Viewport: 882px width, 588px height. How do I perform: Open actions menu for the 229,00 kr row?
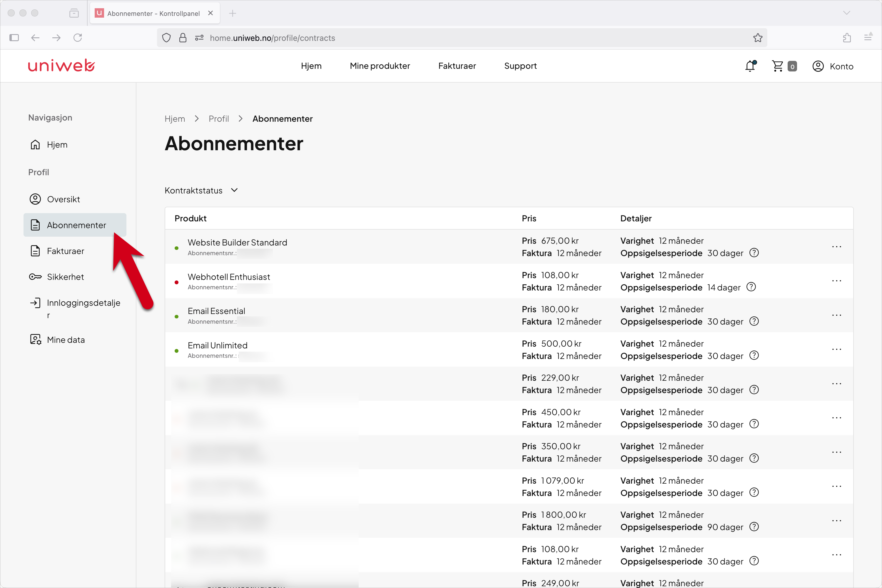click(x=836, y=384)
